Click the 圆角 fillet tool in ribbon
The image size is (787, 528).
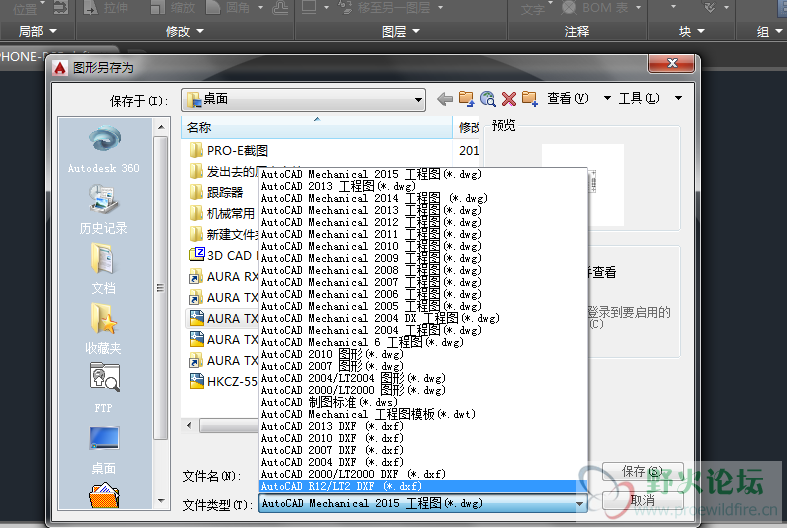229,8
